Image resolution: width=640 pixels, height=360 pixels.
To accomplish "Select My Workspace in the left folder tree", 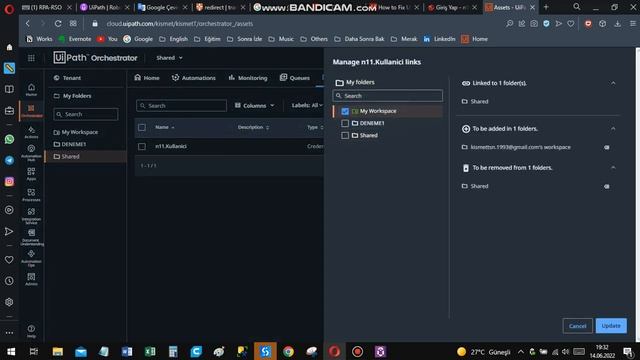I will click(x=76, y=132).
